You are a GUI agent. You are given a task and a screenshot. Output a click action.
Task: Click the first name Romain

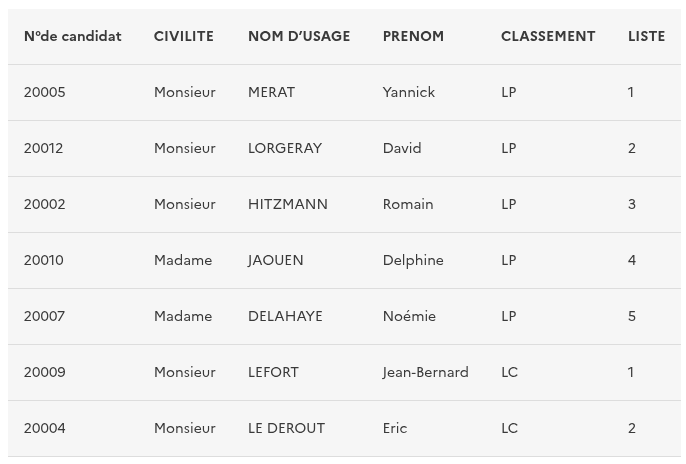(x=408, y=204)
